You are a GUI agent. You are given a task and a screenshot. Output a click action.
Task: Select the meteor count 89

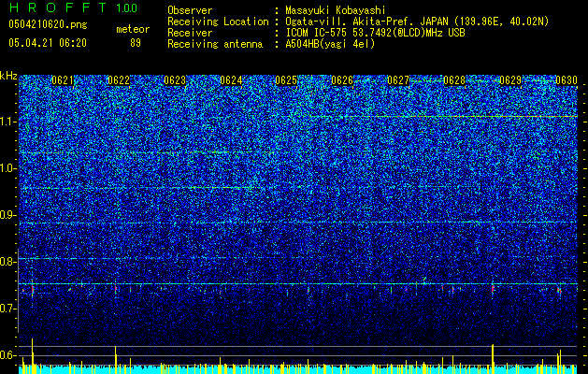pyautogui.click(x=136, y=43)
